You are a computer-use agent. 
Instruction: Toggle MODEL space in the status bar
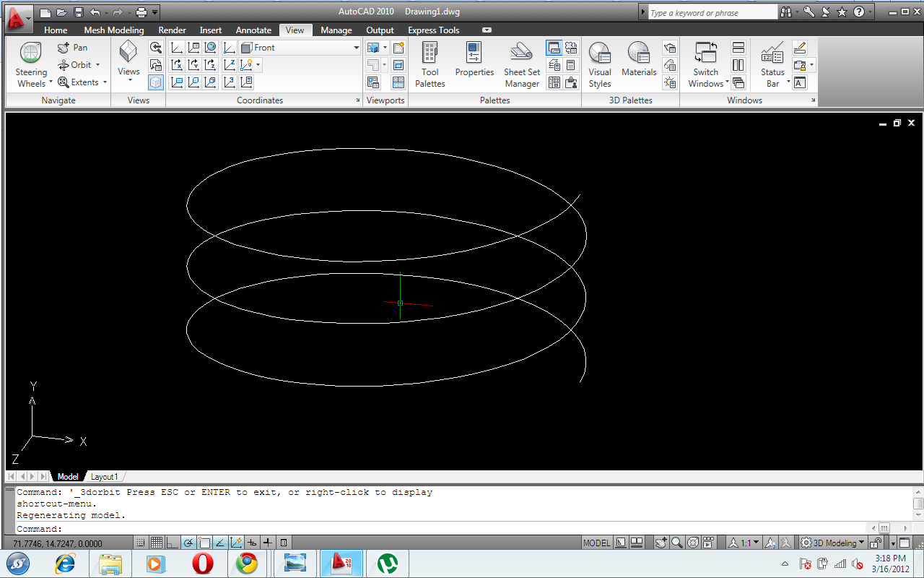coord(596,542)
